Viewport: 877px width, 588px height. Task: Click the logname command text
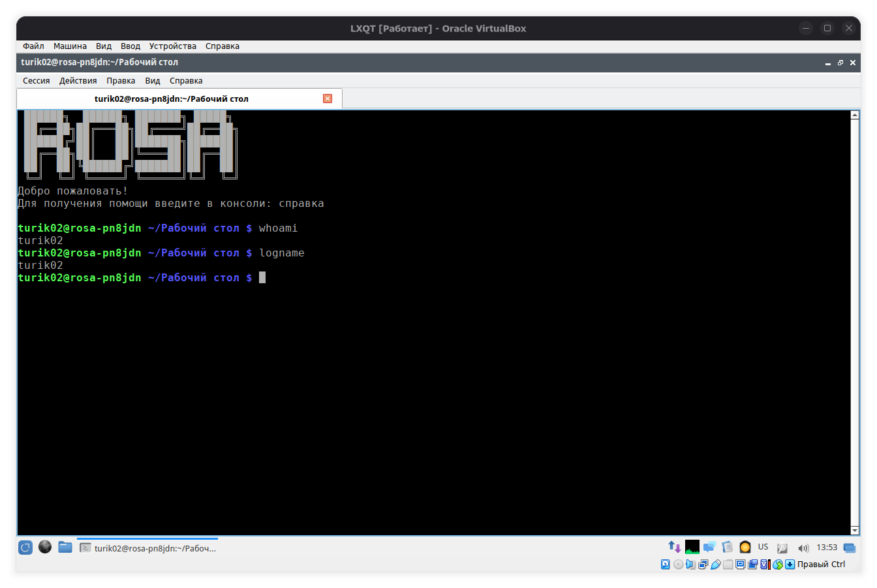pyautogui.click(x=282, y=253)
